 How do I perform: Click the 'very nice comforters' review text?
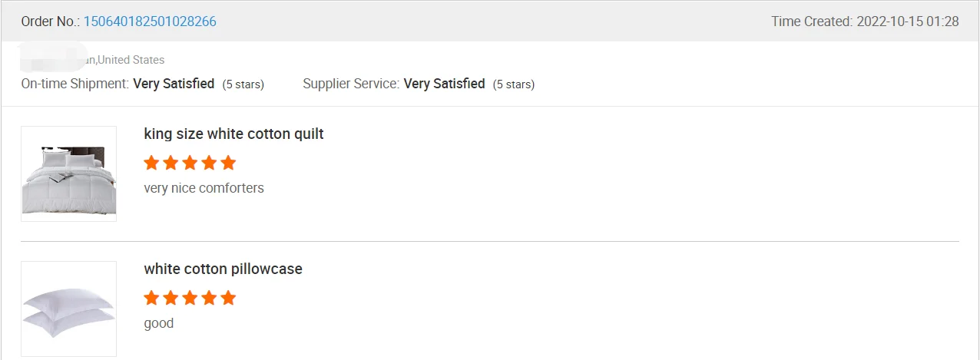[204, 188]
